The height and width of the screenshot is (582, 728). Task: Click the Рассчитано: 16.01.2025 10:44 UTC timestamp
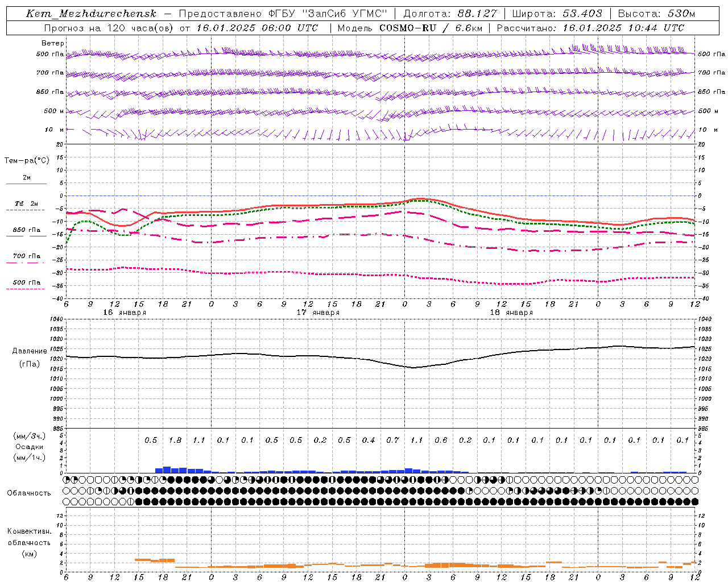(x=590, y=28)
